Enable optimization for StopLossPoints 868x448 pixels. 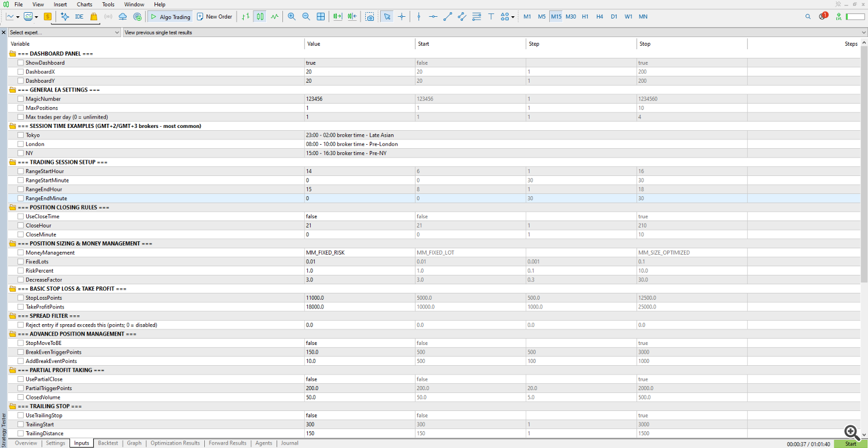coord(20,298)
